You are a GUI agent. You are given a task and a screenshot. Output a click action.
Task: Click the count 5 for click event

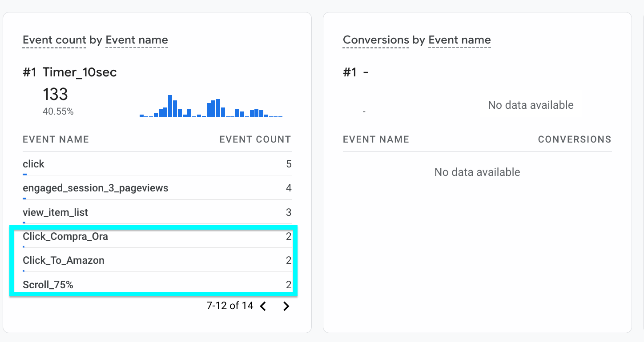[289, 164]
